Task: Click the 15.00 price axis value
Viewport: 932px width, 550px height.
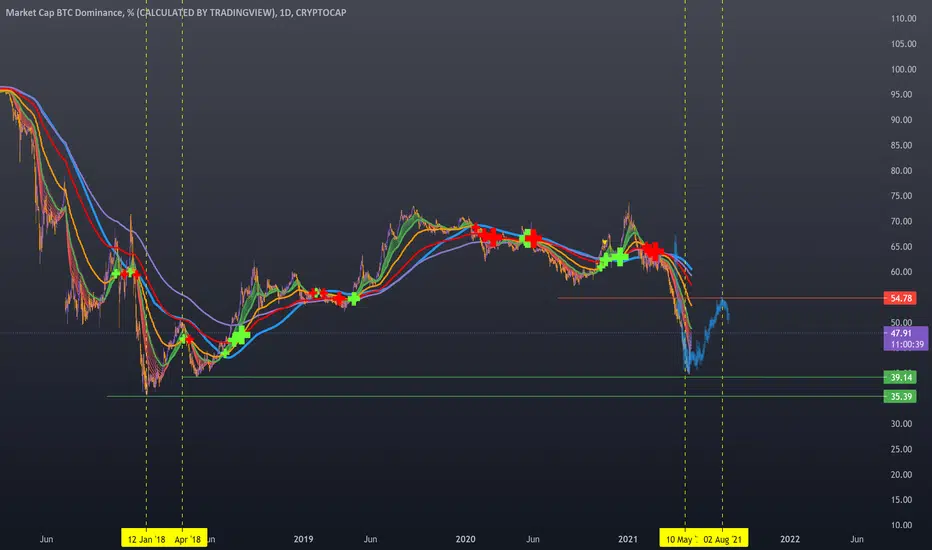Action: click(x=901, y=499)
